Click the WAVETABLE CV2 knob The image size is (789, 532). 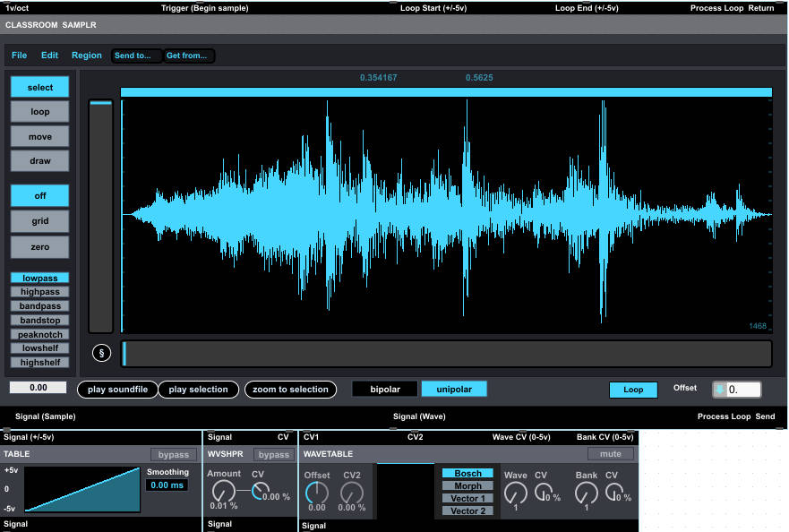tap(352, 493)
